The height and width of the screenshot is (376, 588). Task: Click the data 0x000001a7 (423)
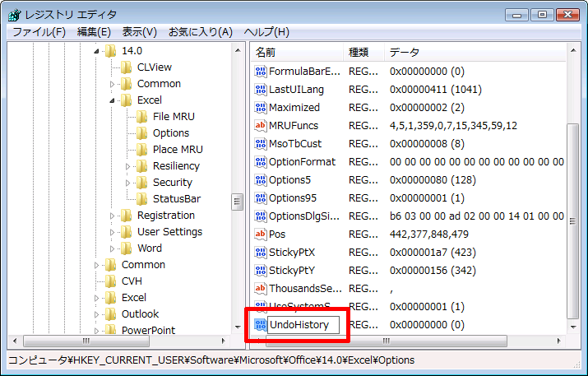coord(433,253)
